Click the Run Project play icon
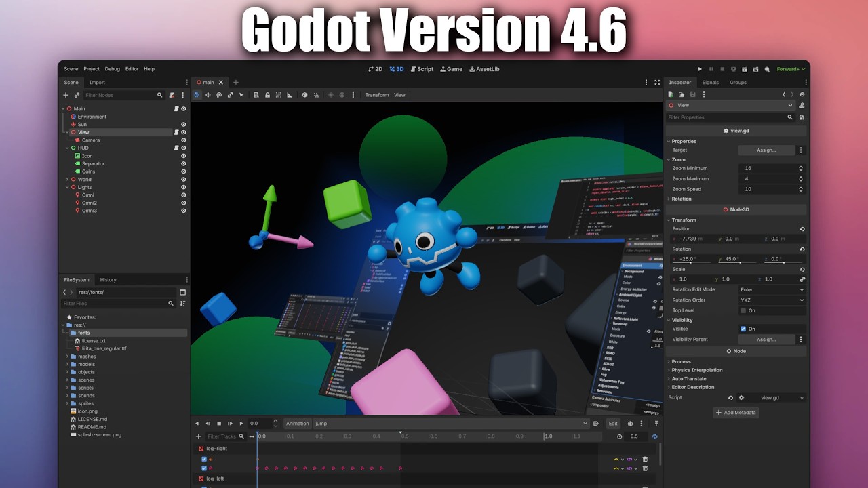Viewport: 868px width, 488px height. [701, 69]
